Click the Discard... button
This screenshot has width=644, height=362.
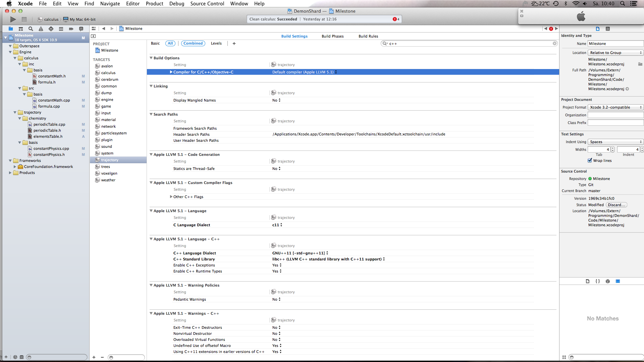pyautogui.click(x=616, y=205)
